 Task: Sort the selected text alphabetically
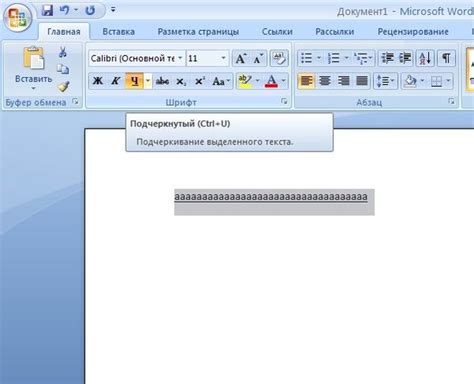(425, 58)
